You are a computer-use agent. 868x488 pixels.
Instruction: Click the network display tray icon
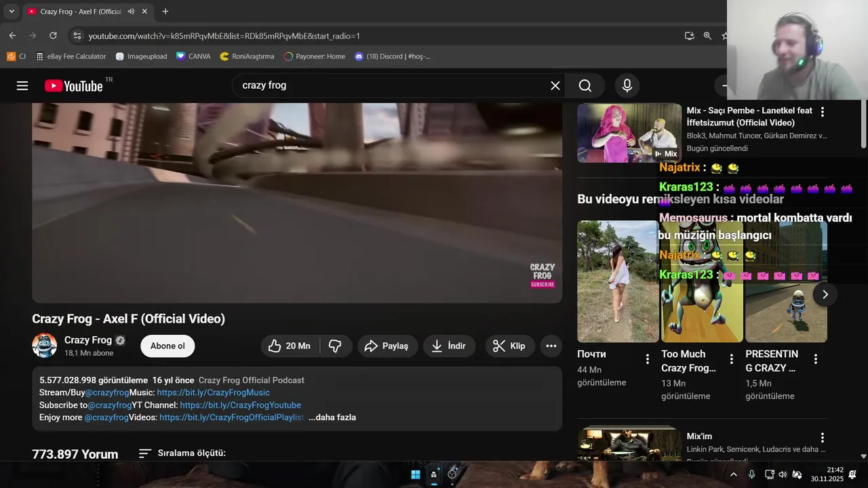769,474
